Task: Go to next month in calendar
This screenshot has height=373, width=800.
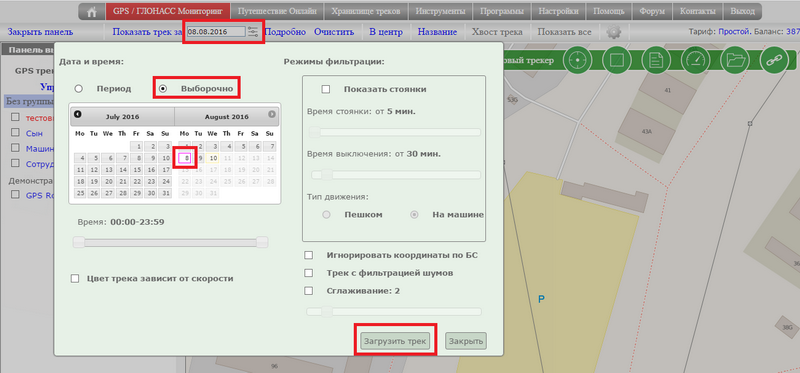Action: (272, 114)
